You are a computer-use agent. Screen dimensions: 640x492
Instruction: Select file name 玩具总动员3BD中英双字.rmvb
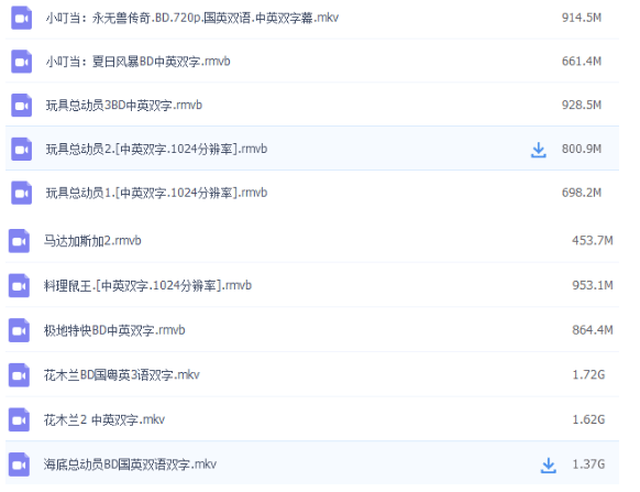point(124,105)
